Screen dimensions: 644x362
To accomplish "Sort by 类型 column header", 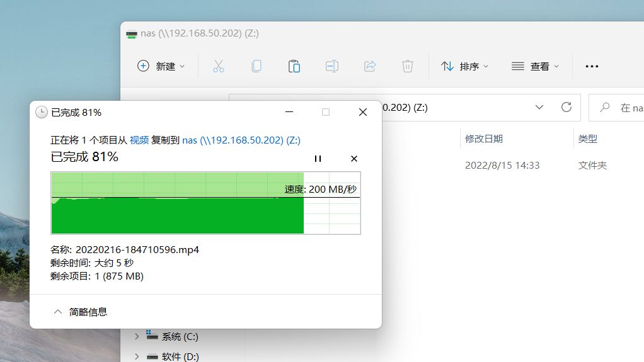I will click(588, 139).
